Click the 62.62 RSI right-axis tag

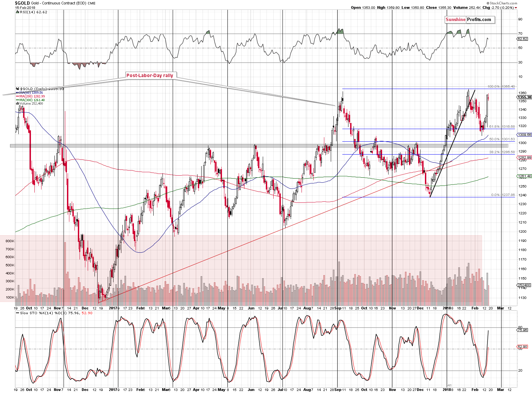click(522, 39)
